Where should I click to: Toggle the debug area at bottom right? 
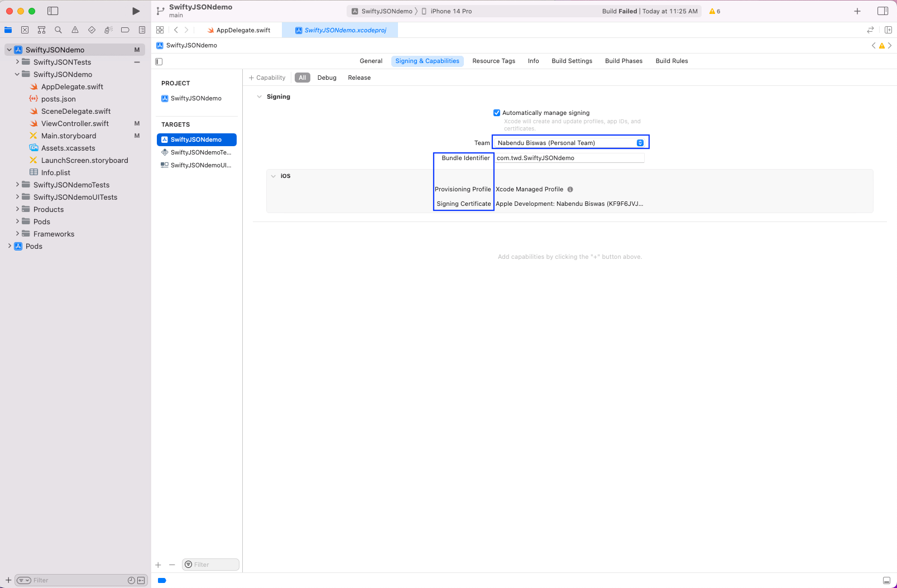[886, 580]
